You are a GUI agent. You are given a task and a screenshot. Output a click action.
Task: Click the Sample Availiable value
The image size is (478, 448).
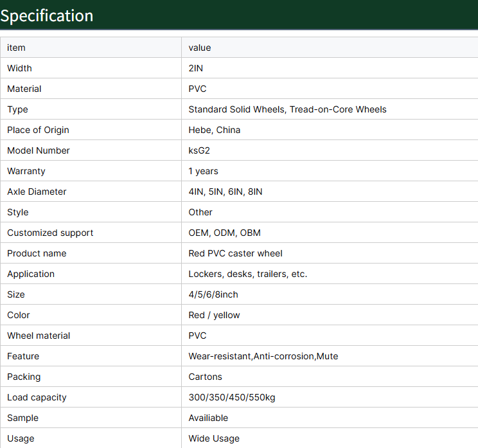208,418
